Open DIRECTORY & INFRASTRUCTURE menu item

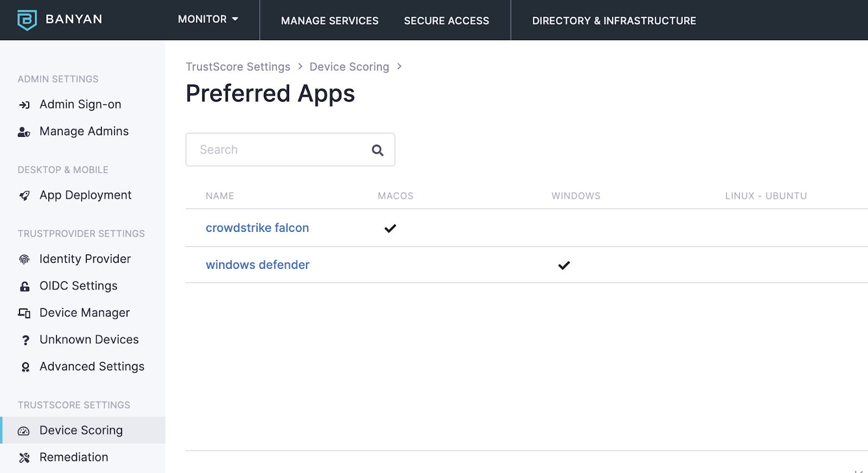(x=614, y=21)
